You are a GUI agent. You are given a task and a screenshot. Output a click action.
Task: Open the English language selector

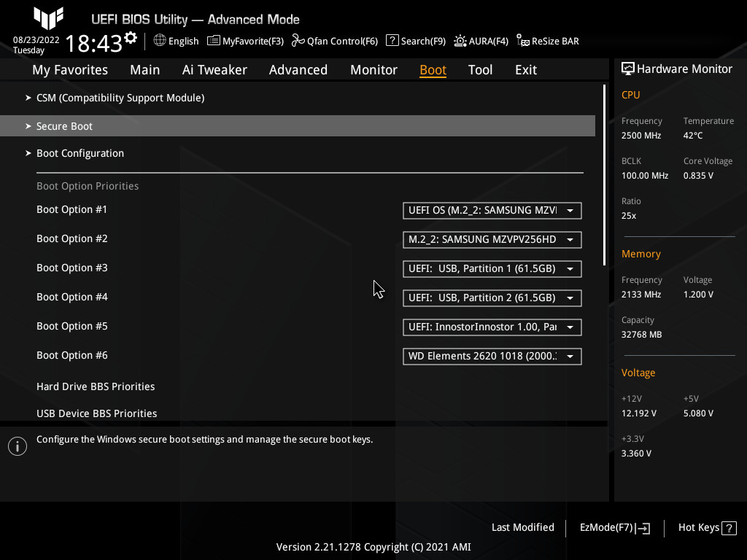[175, 41]
